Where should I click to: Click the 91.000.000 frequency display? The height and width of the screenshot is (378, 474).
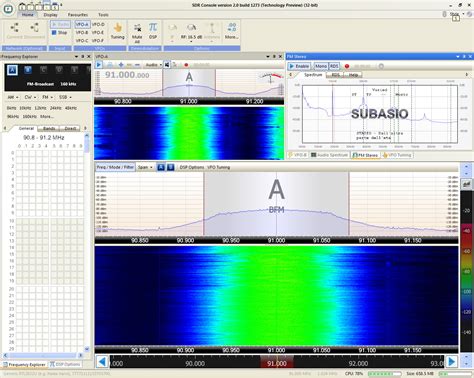tap(127, 75)
